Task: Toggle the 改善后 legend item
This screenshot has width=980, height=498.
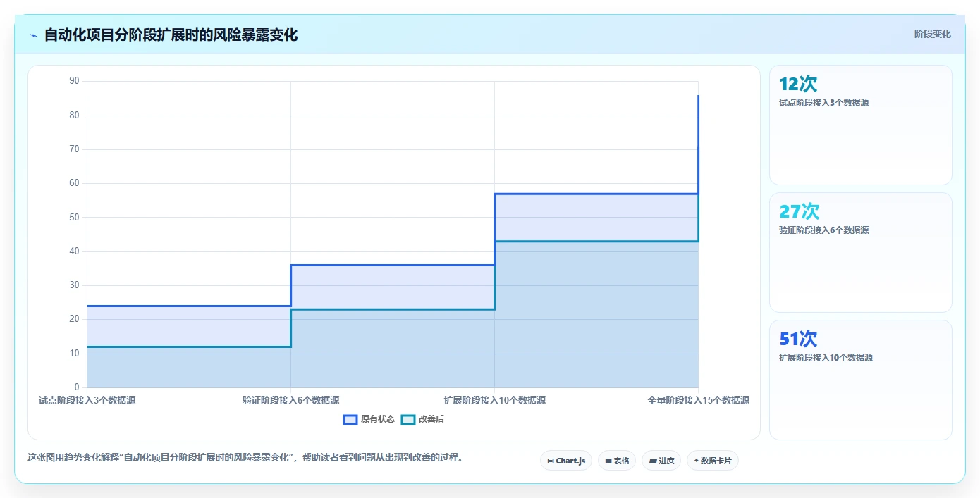Action: tap(422, 419)
